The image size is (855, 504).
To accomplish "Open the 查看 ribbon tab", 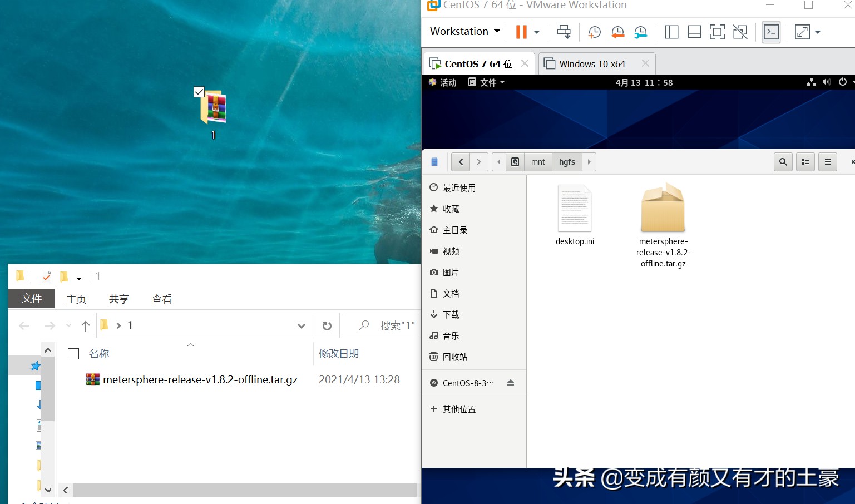I will (x=162, y=299).
